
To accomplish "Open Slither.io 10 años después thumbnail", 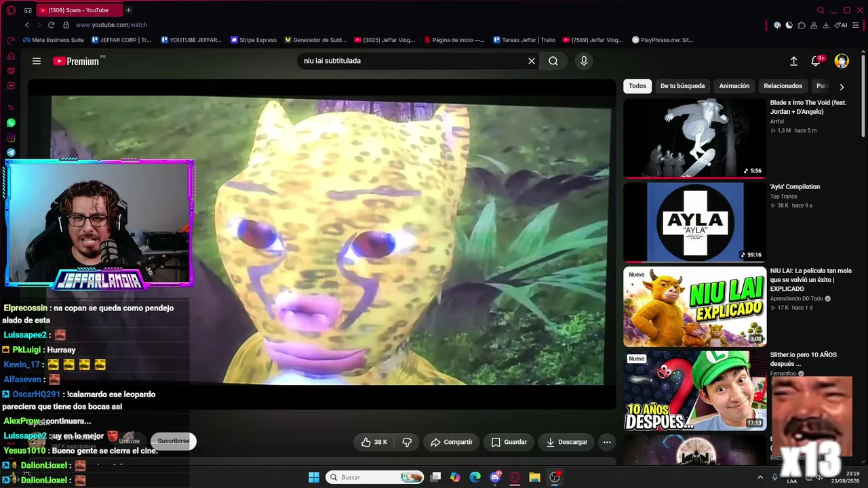I will coord(694,390).
